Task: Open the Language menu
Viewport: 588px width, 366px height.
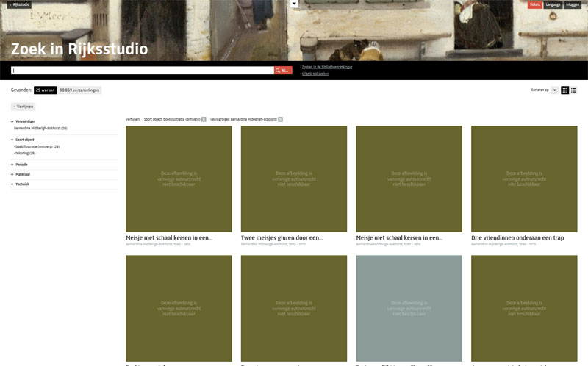Action: (x=553, y=4)
